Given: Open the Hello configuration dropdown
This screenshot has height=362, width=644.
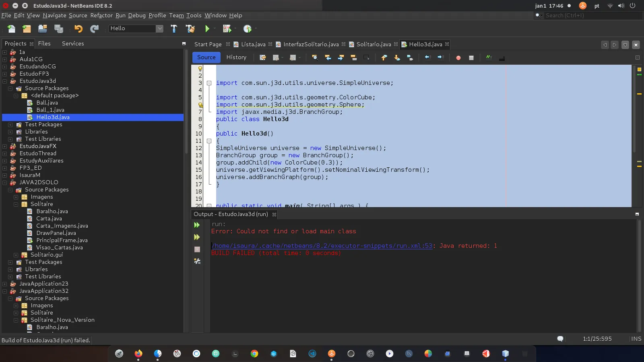Looking at the screenshot, I should [x=160, y=29].
